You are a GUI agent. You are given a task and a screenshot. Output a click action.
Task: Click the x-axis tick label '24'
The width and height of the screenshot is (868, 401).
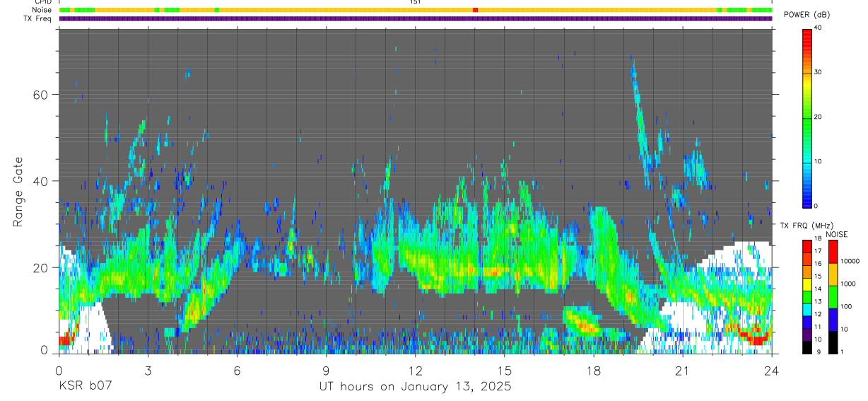772,371
